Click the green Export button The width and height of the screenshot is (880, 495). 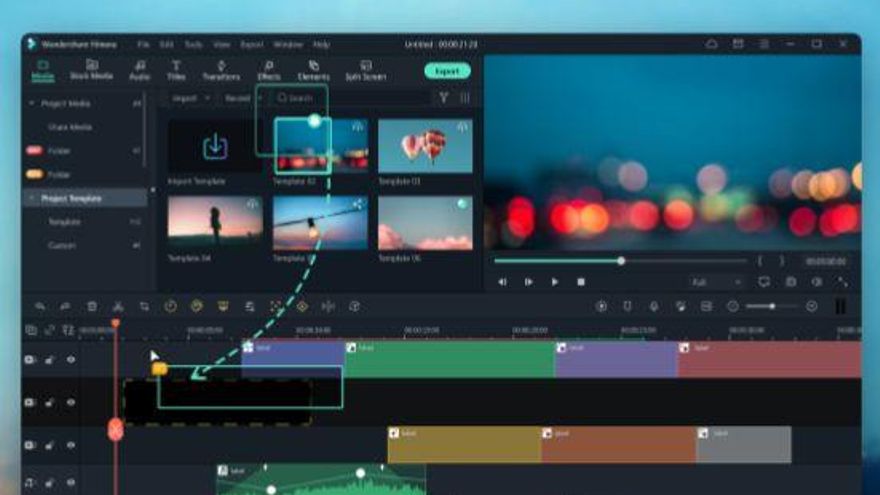pos(447,71)
